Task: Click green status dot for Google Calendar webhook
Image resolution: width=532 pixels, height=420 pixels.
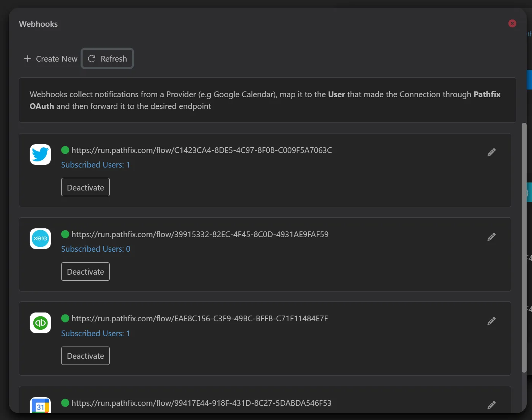Action: 65,403
